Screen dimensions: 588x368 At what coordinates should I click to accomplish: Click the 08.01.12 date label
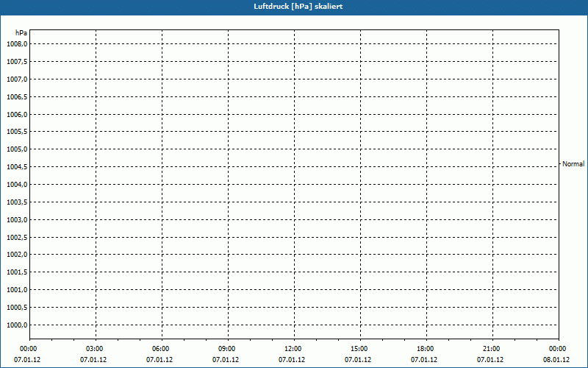(556, 360)
